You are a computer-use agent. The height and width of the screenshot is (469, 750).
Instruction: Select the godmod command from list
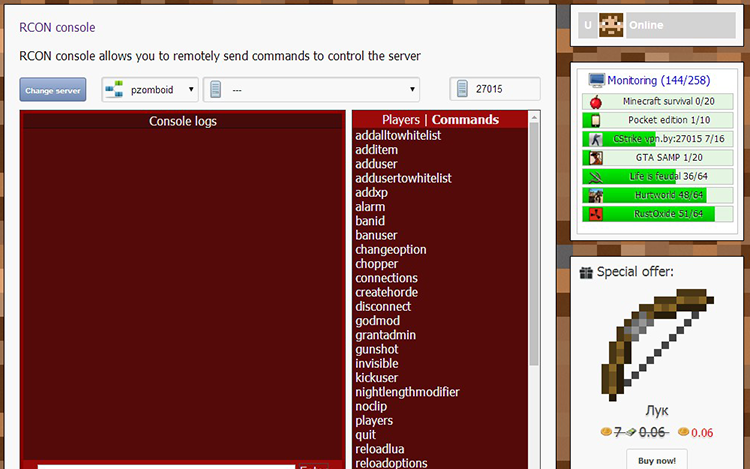click(x=377, y=321)
